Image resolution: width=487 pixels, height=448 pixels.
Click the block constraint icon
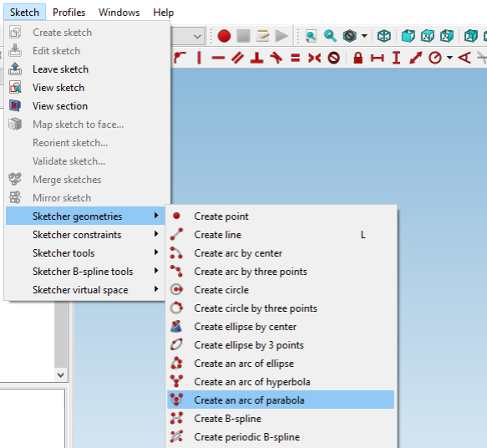coord(334,58)
